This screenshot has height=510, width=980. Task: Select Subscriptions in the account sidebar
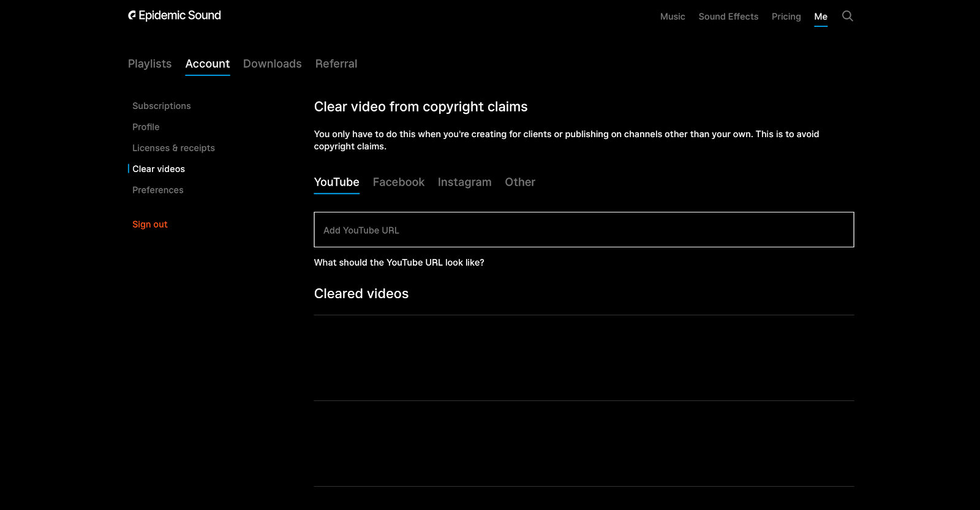[x=161, y=106]
